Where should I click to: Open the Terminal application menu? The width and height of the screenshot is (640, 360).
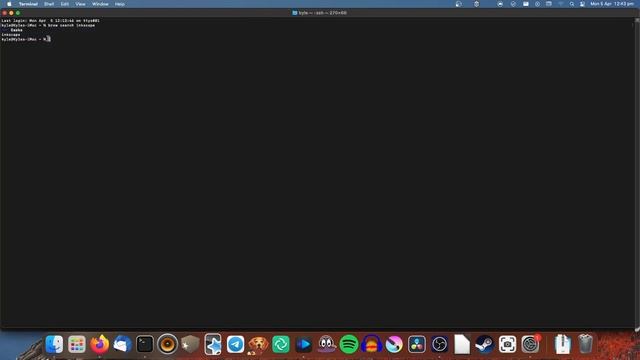28,4
